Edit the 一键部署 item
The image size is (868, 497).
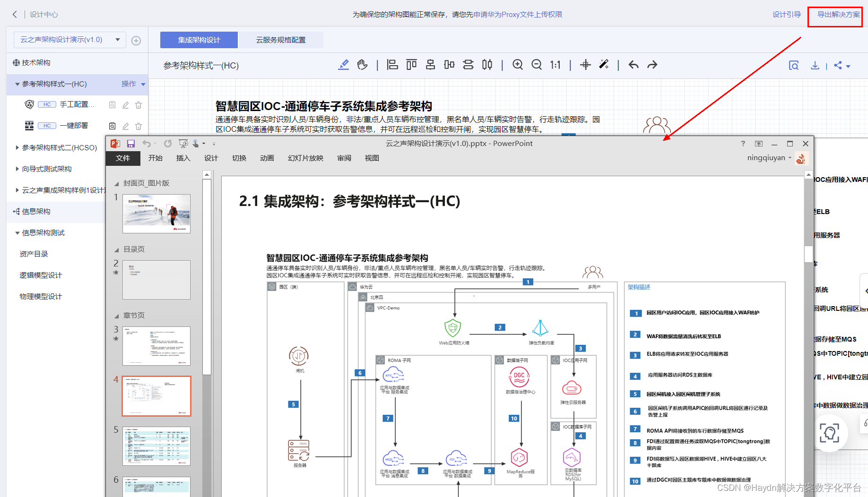click(x=125, y=126)
